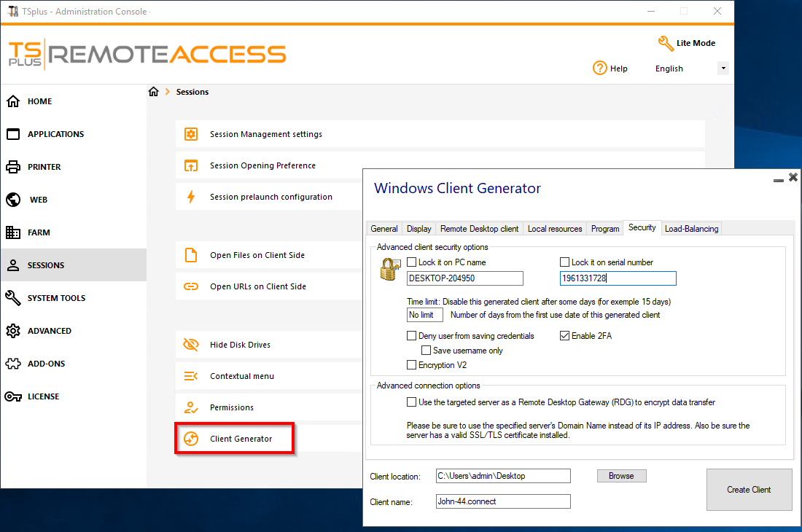802x532 pixels.
Task: Open the Farm building icon
Action: click(x=13, y=232)
